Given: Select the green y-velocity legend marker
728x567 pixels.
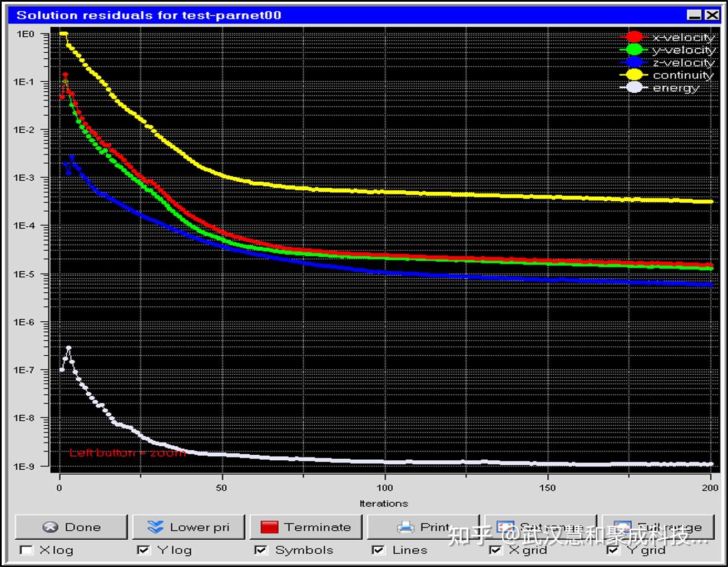Looking at the screenshot, I should [634, 50].
